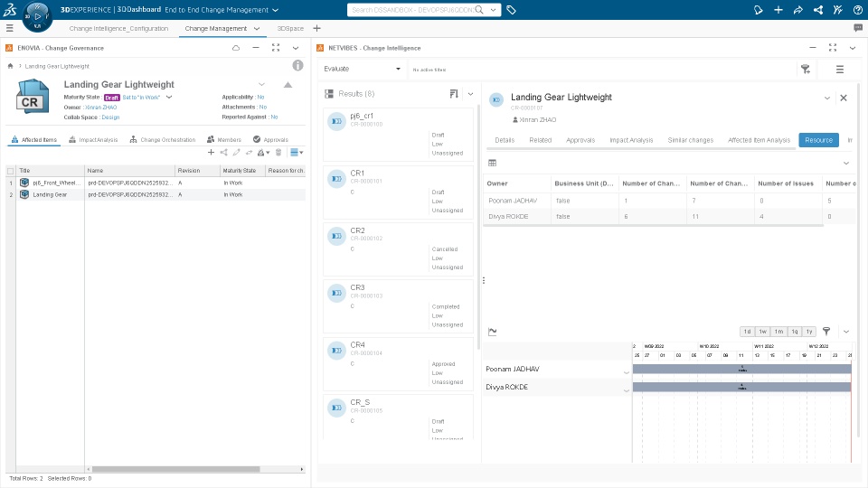Click the edit pencil icon in affected items toolbar
The image size is (868, 488).
coord(236,152)
